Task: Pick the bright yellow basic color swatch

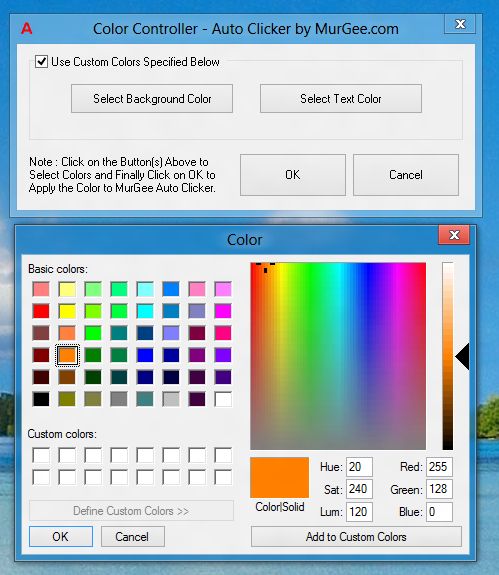Action: tap(67, 311)
